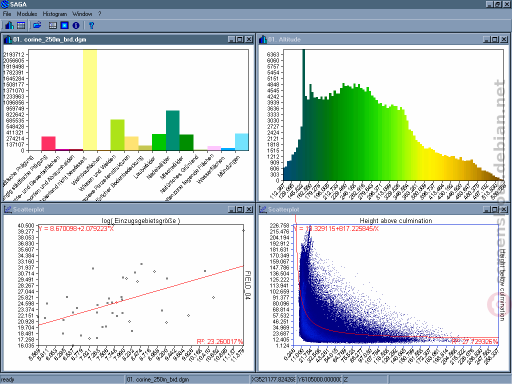Click the blue info circle toolbar icon
The width and height of the screenshot is (512, 384).
[76, 25]
